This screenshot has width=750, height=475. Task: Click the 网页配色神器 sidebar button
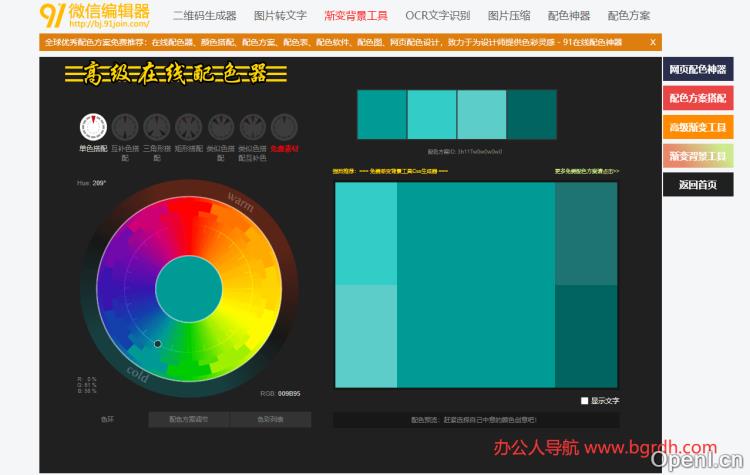[698, 69]
